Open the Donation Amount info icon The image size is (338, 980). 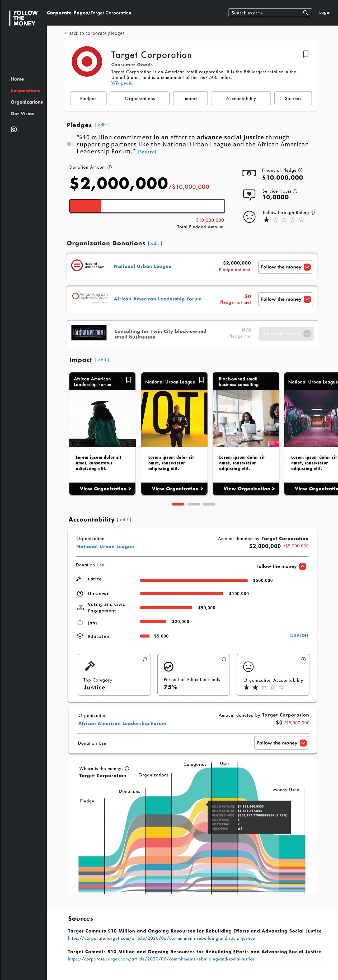[110, 167]
